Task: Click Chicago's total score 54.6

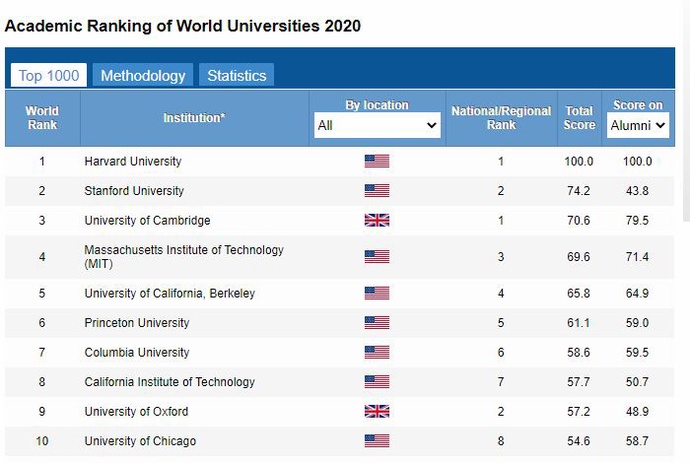Action: 579,441
